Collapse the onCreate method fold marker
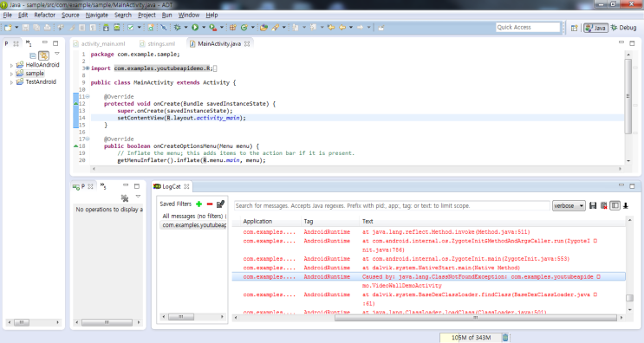644x343 pixels. (88, 96)
